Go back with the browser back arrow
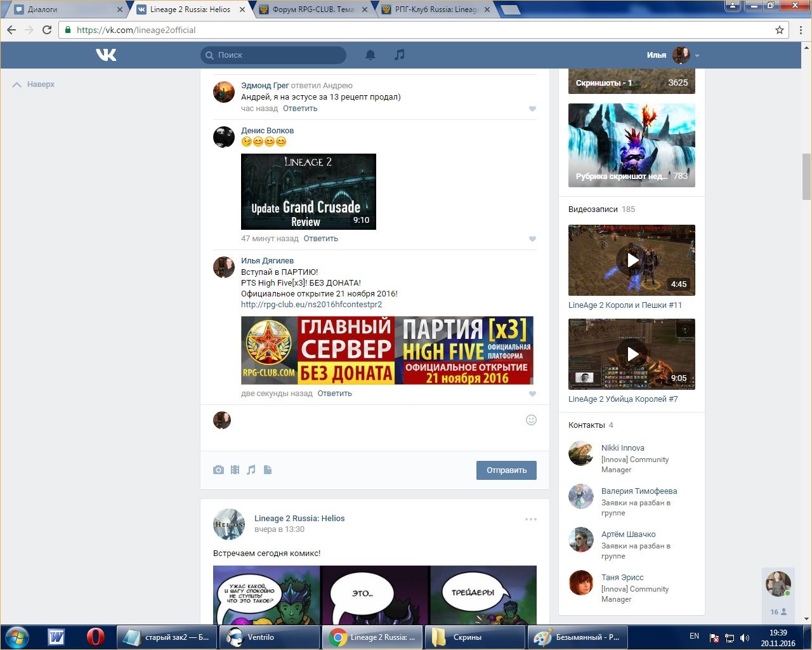 click(x=11, y=30)
